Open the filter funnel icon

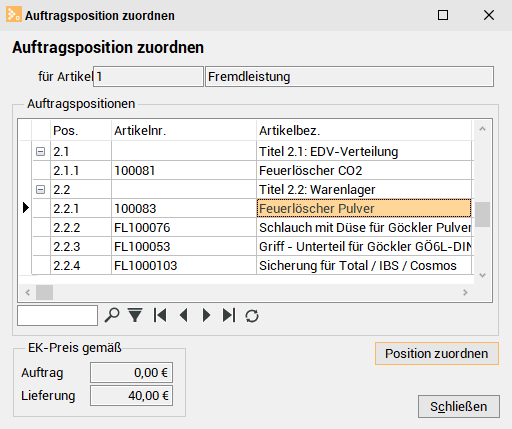point(135,315)
